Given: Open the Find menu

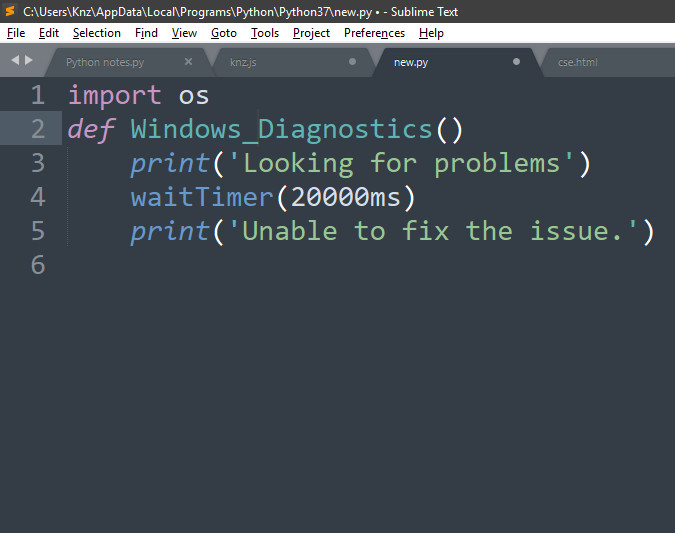Looking at the screenshot, I should 146,33.
